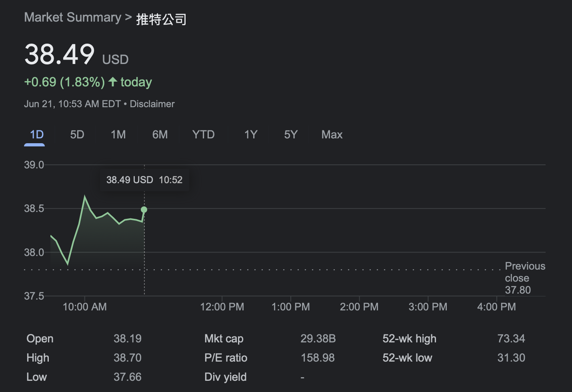Click the 38.49 USD 10:52 tooltip
572x392 pixels.
pos(144,180)
